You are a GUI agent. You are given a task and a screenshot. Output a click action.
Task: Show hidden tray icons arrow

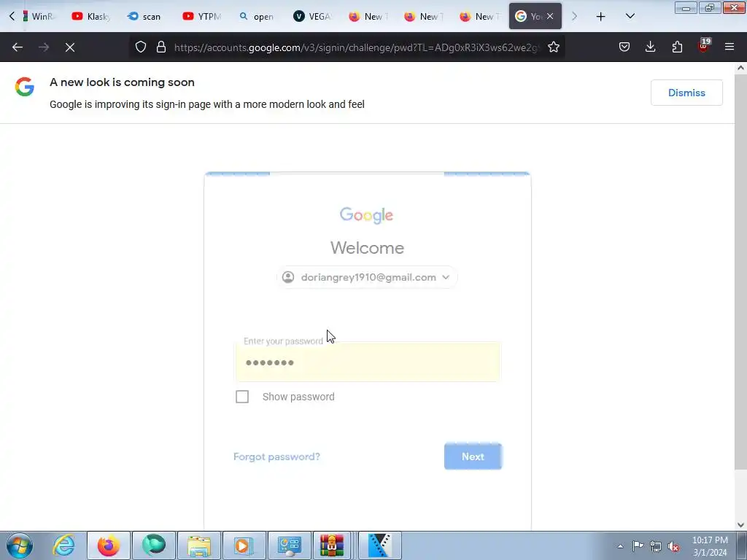click(x=620, y=546)
